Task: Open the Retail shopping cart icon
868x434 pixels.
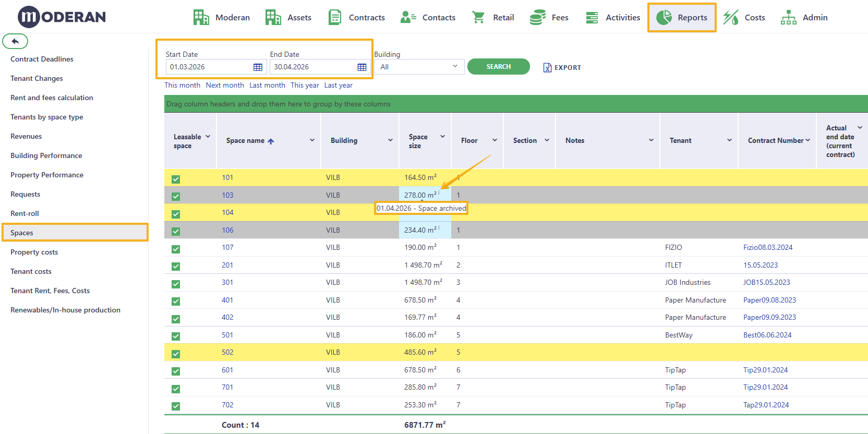Action: pyautogui.click(x=478, y=17)
